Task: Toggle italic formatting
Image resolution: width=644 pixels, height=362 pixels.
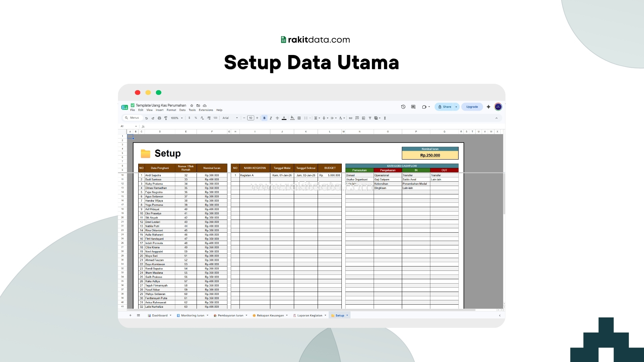Action: (x=271, y=118)
